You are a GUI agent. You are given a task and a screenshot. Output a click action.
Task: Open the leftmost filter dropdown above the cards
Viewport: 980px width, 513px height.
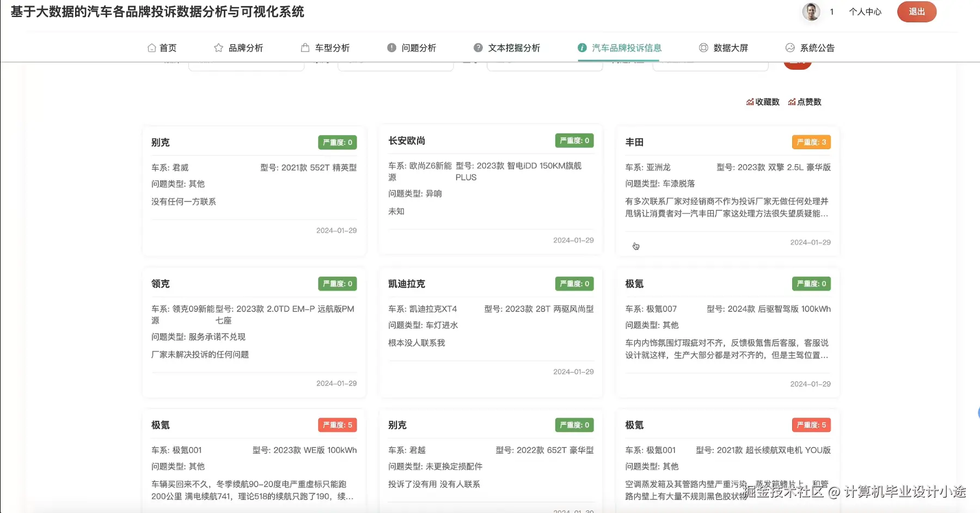(246, 64)
